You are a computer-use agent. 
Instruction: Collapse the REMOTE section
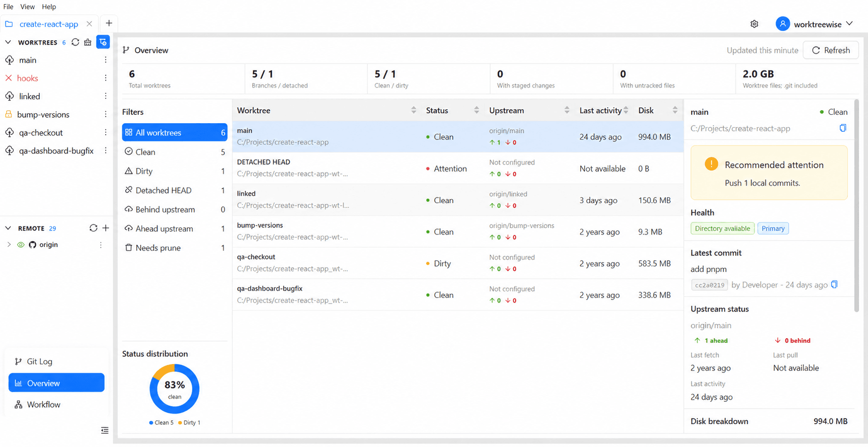coord(8,228)
